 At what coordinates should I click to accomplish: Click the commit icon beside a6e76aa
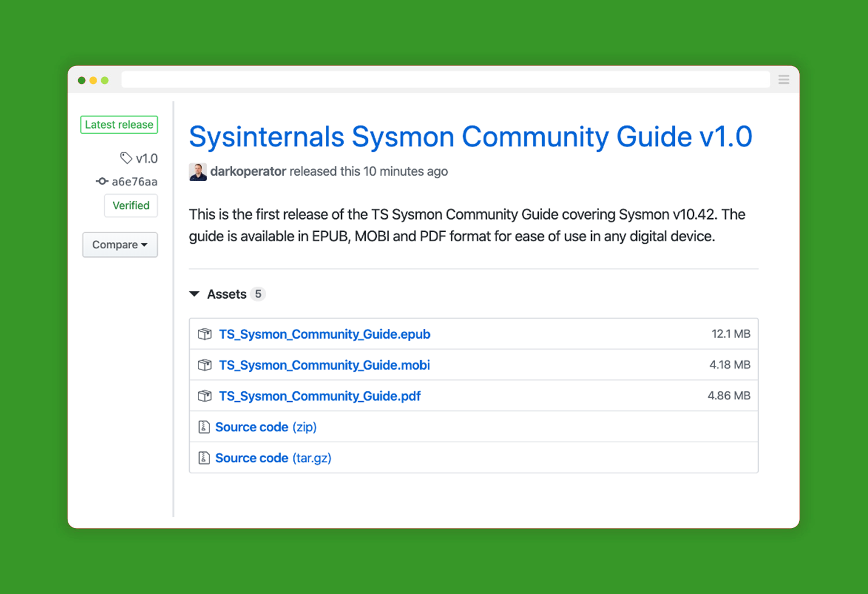pyautogui.click(x=102, y=181)
